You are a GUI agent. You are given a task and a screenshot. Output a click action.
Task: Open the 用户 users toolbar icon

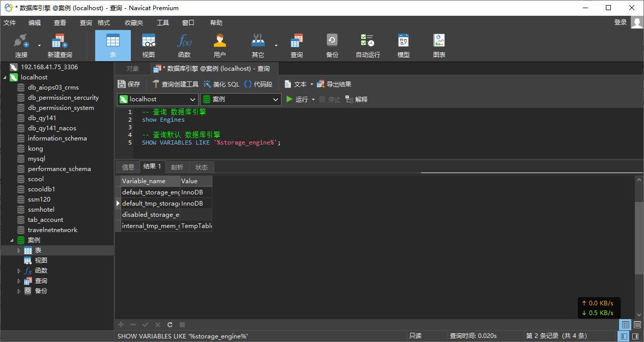pos(220,45)
